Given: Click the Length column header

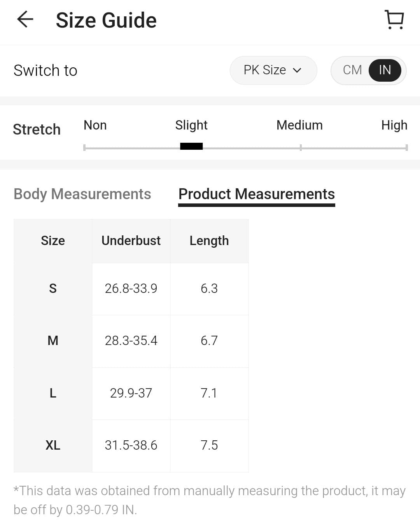Looking at the screenshot, I should [x=209, y=241].
